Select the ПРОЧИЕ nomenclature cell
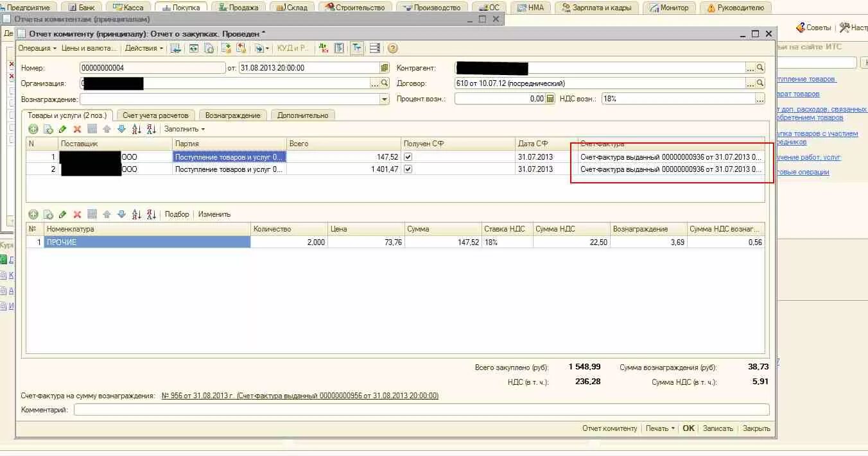 (x=147, y=242)
